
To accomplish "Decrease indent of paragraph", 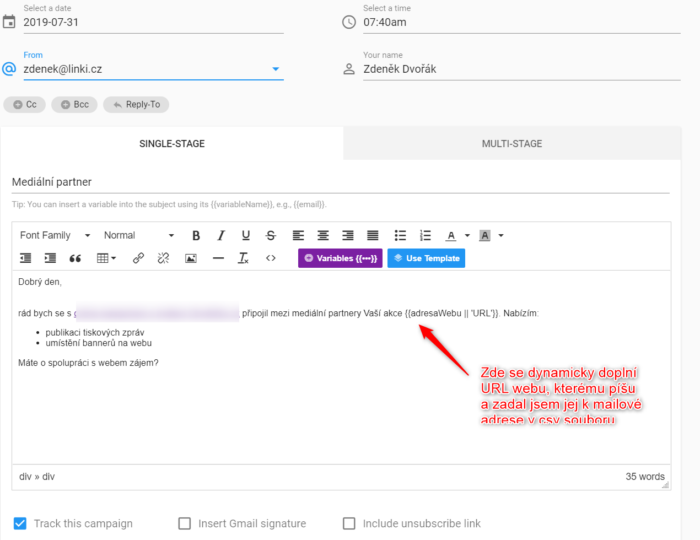I will (x=25, y=258).
